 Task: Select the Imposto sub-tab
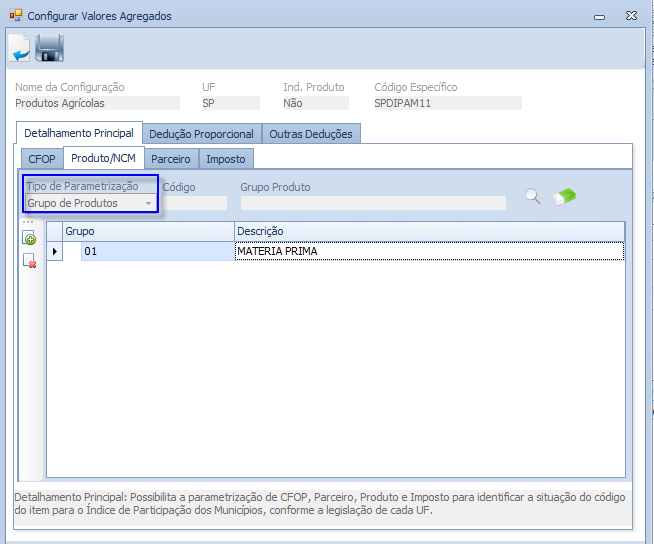226,159
